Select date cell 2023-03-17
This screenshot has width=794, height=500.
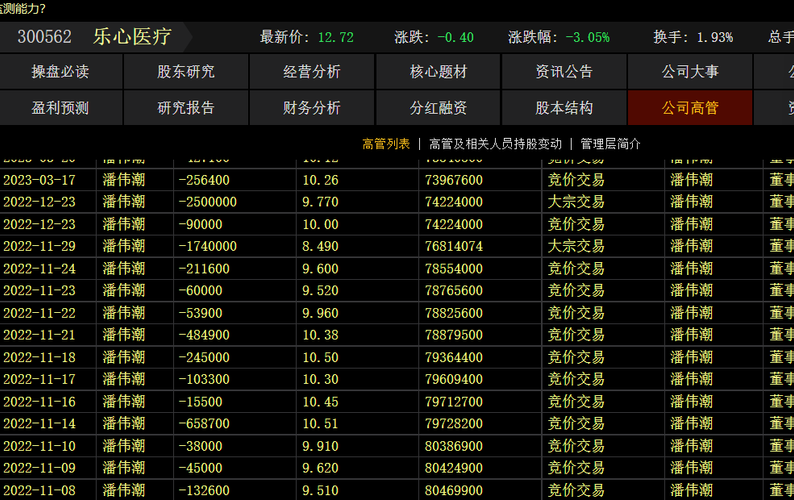pyautogui.click(x=39, y=180)
